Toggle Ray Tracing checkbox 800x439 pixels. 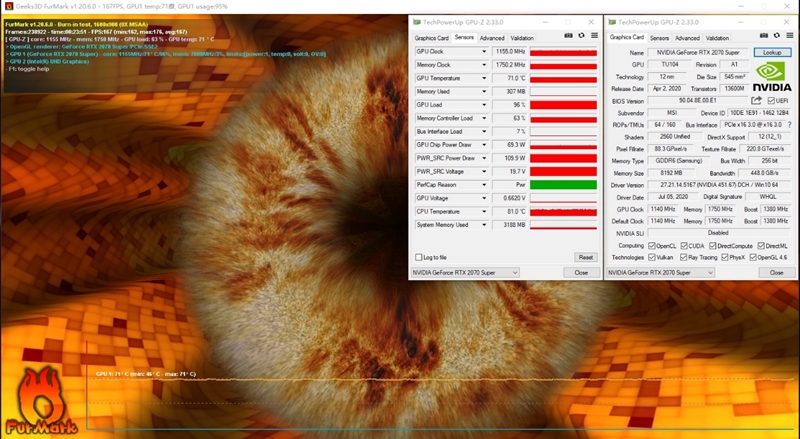[x=684, y=257]
